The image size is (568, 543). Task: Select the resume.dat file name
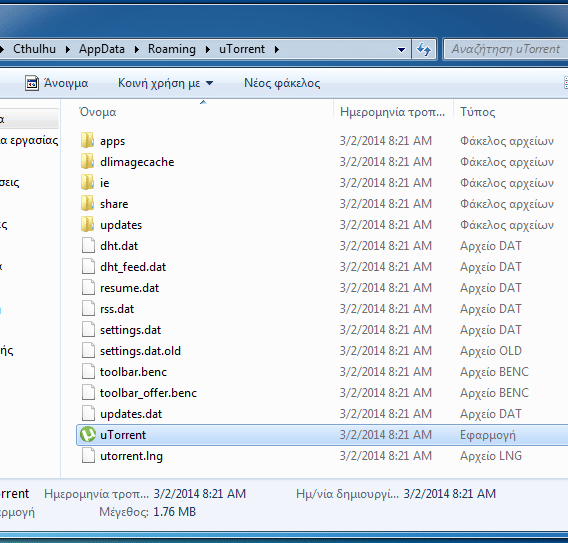pos(130,288)
